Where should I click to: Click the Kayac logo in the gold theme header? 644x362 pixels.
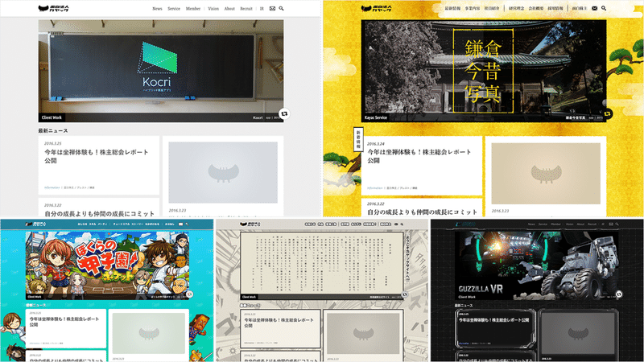[376, 8]
